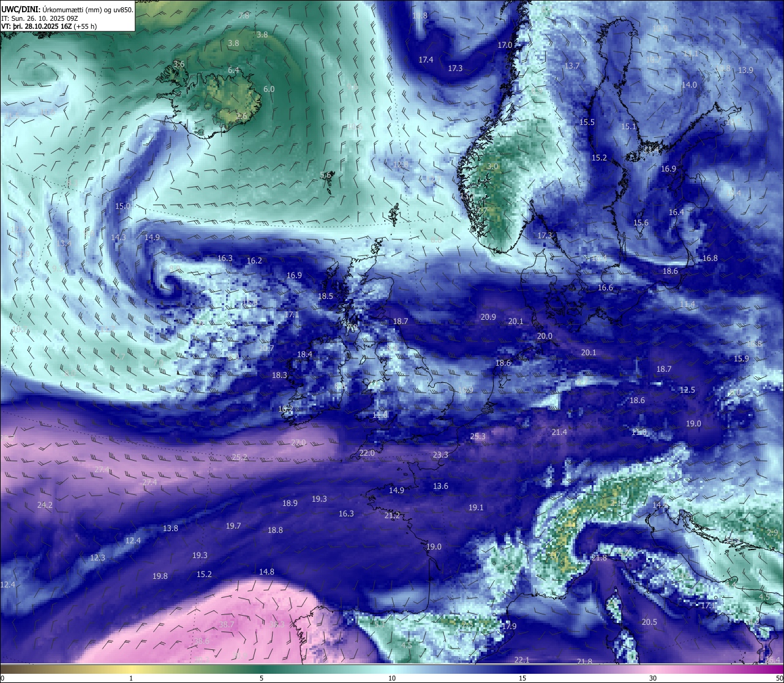Click the color scale label 1
This screenshot has width=784, height=683.
click(131, 678)
